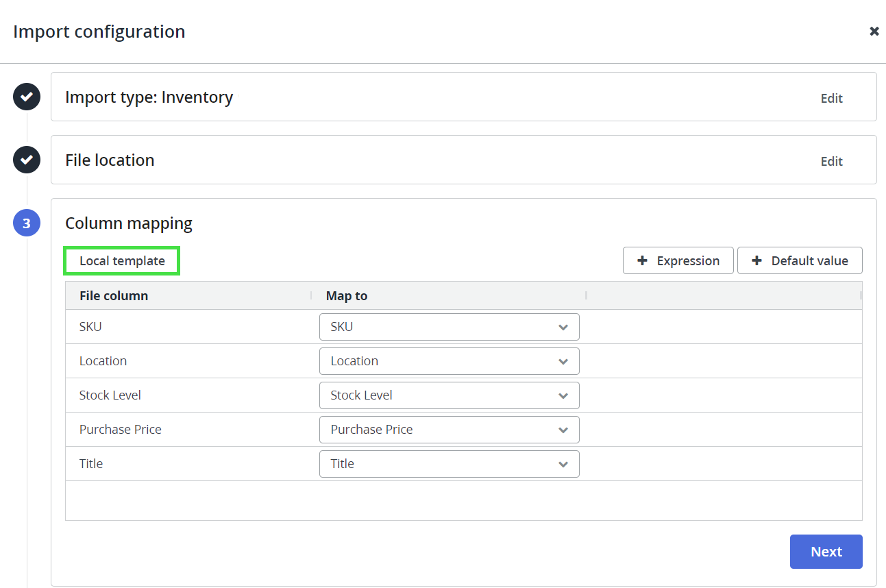886x588 pixels.
Task: Open the Title map-to dropdown
Action: [x=449, y=464]
